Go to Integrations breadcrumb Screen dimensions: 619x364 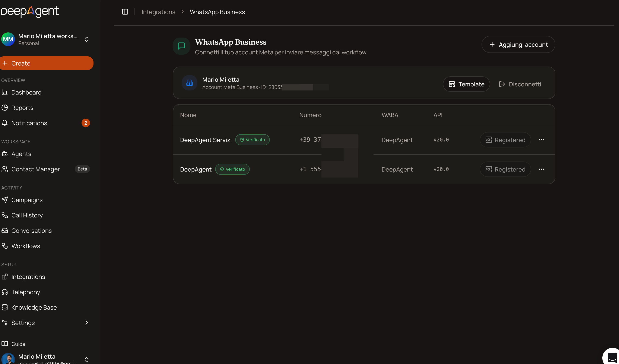tap(158, 12)
